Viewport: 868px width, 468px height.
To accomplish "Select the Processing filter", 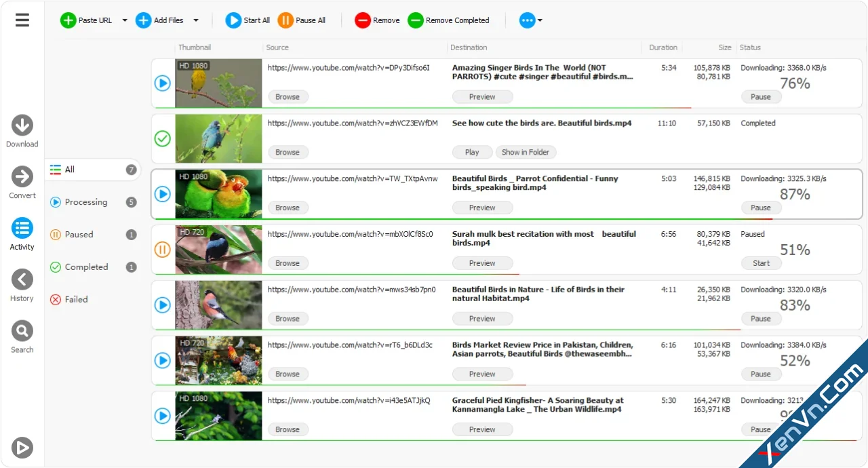I will tap(93, 202).
